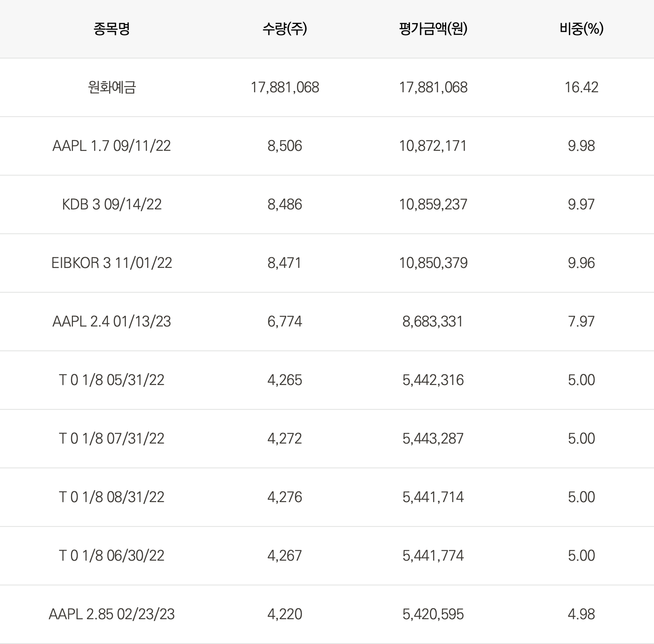Click weight 5.00 in the 08/31/22 row
Screen dimensions: 654x644
[x=581, y=497]
